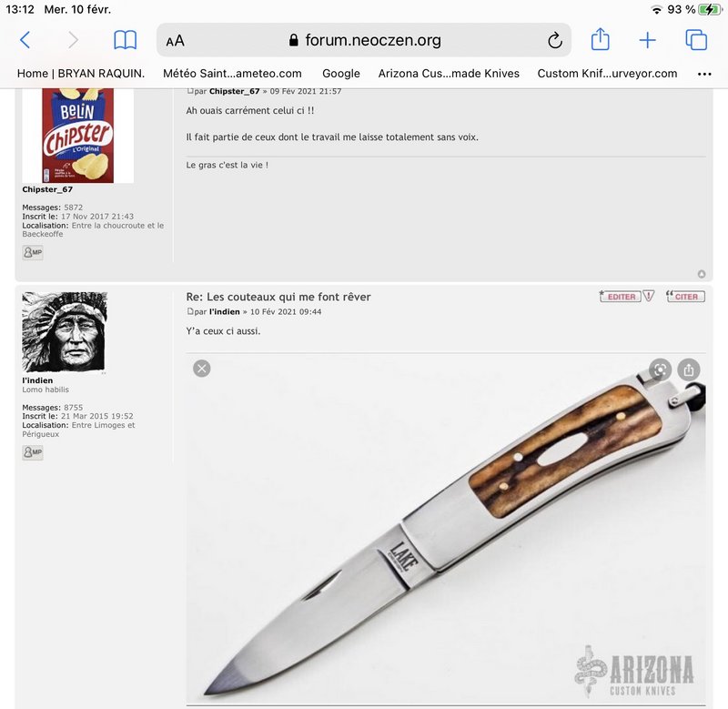Viewport: 728px width, 709px height.
Task: Report post with exclamation icon
Action: click(x=649, y=296)
